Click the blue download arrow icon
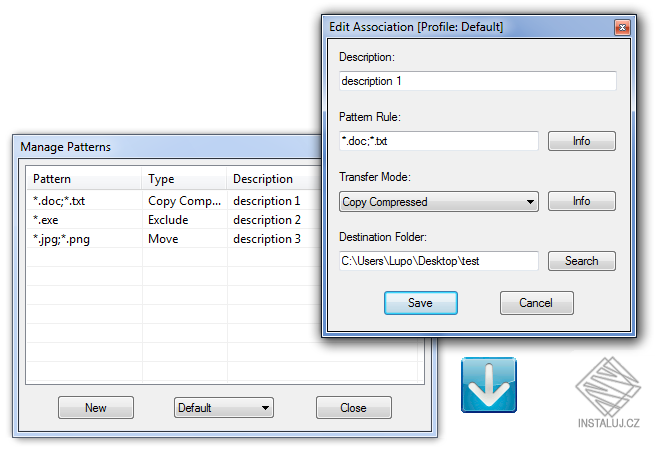The height and width of the screenshot is (450, 659). (x=489, y=385)
